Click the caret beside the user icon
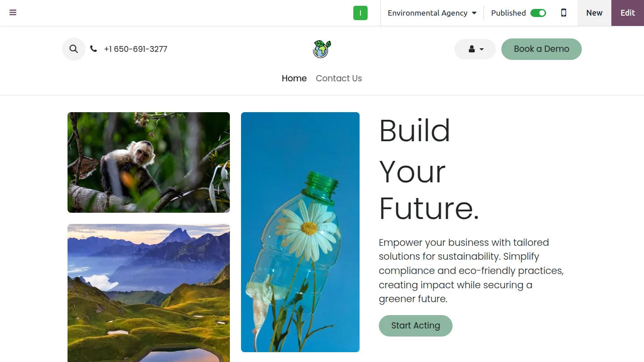 pyautogui.click(x=482, y=49)
